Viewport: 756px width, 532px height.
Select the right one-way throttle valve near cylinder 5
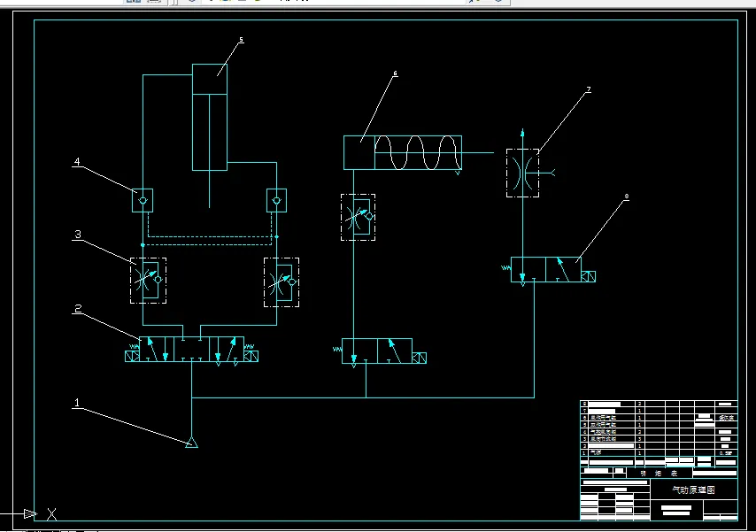(x=282, y=282)
